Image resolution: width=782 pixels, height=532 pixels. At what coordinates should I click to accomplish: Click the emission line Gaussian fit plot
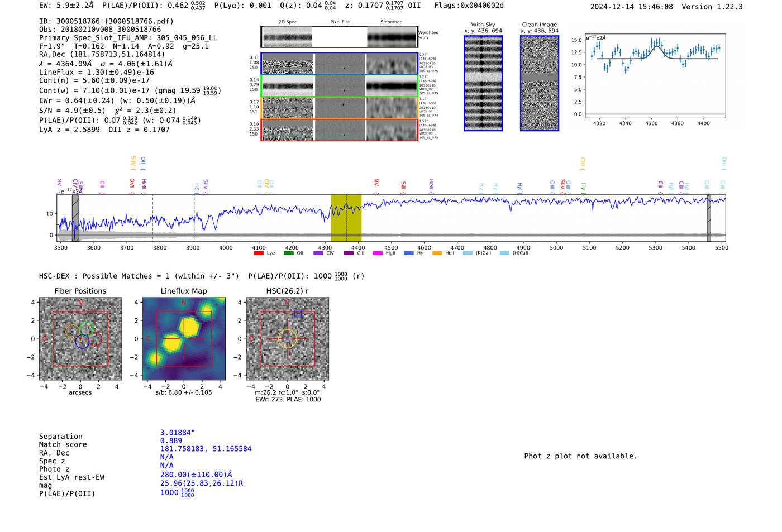pos(655,75)
